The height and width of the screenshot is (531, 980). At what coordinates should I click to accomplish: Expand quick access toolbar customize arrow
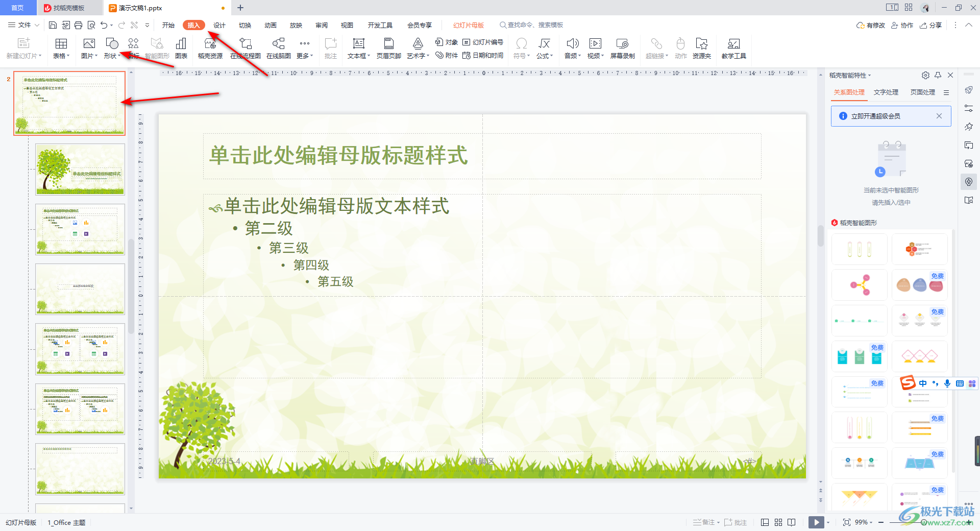click(x=147, y=25)
